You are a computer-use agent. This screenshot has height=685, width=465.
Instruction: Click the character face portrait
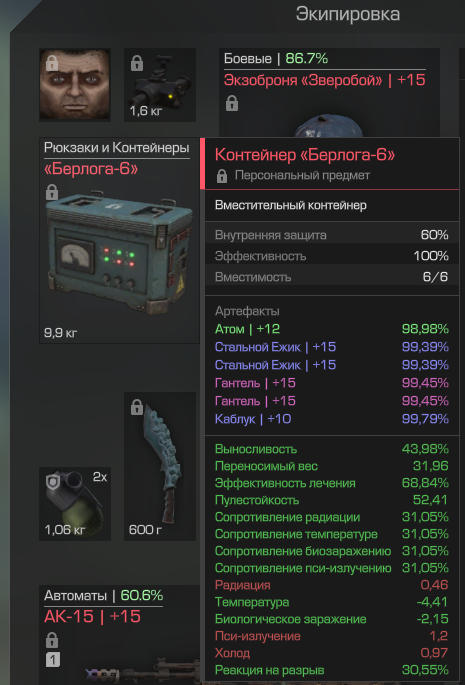75,84
